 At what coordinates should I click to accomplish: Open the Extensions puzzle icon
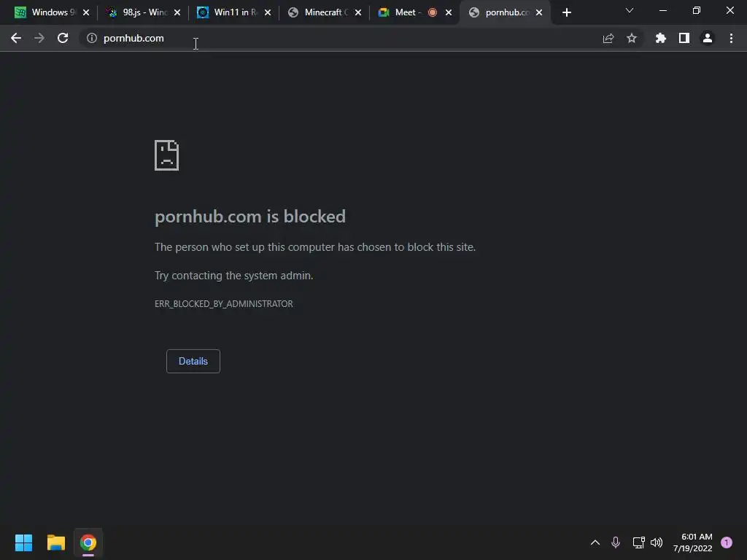661,38
